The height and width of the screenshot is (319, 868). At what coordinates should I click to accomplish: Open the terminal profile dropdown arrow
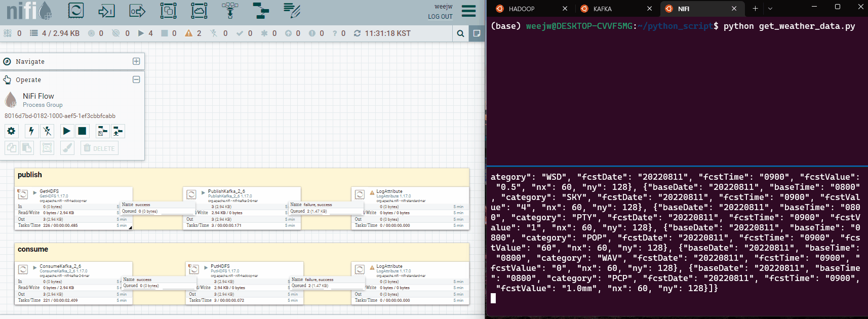pos(770,9)
